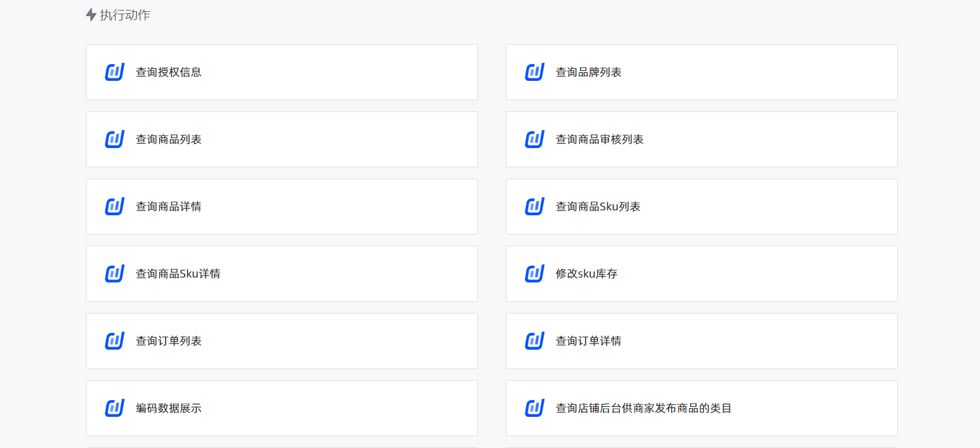Click the icon beside 查询授权信息
Image resolution: width=980 pixels, height=448 pixels.
point(114,72)
